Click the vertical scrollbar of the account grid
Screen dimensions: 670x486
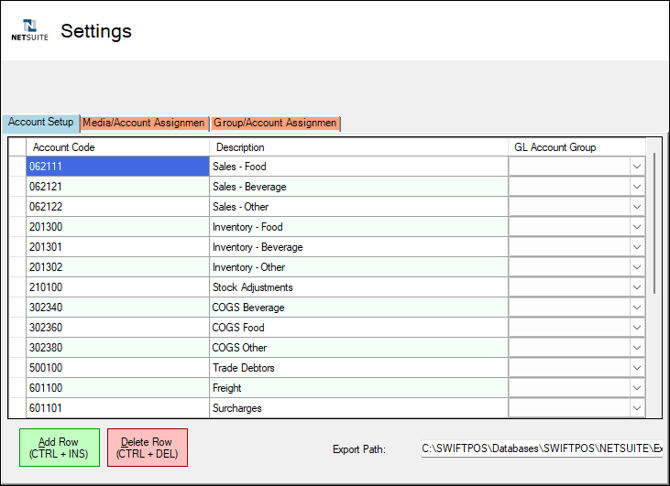click(654, 223)
